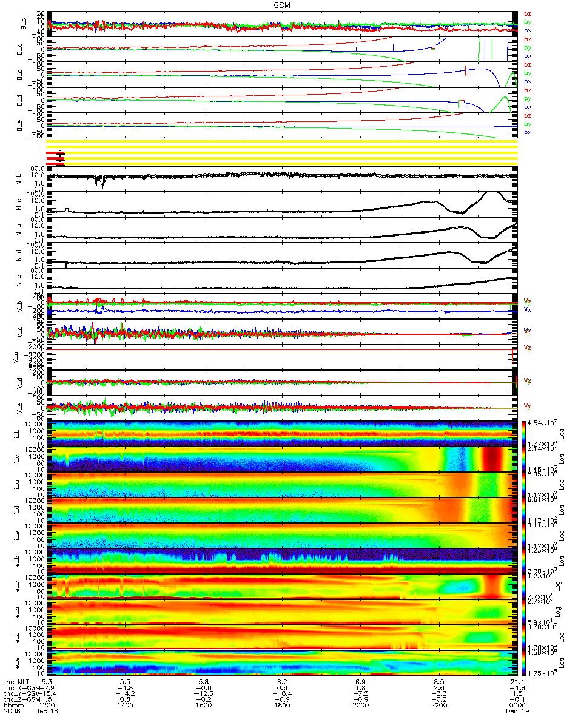Click the 1600 time tick label
Viewport: 564px width, 728px height.
(x=204, y=706)
